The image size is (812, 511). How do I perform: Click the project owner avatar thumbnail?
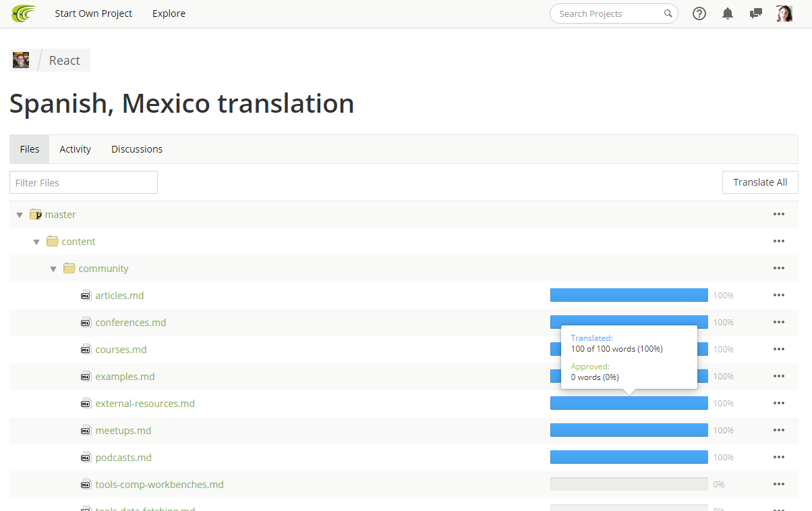pos(21,60)
